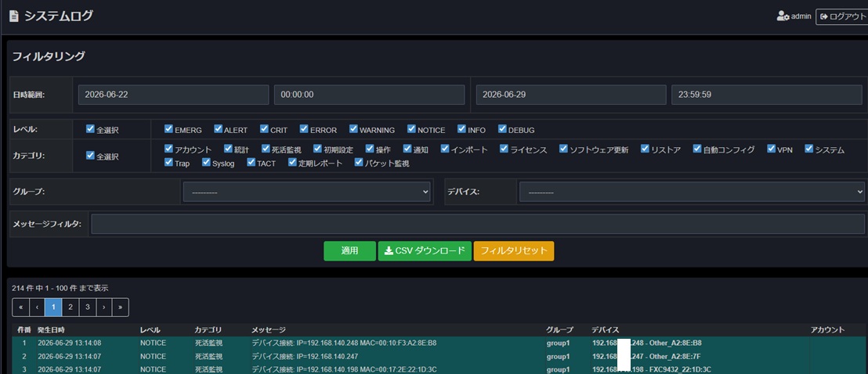Click the 発生日時 column header
Image resolution: width=868 pixels, height=374 pixels.
coord(51,329)
